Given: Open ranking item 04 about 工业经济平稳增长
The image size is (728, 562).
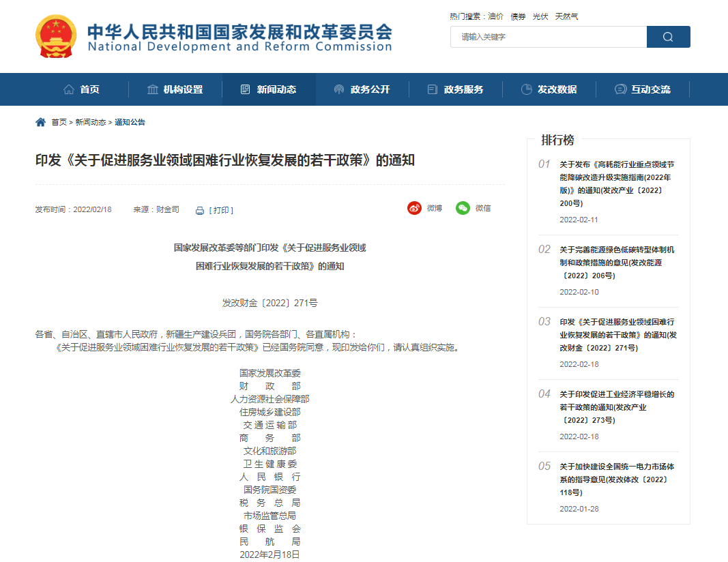Looking at the screenshot, I should coord(617,407).
